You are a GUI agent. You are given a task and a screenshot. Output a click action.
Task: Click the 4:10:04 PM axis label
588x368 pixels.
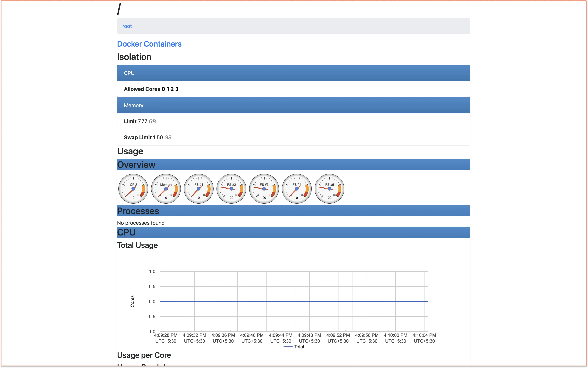pyautogui.click(x=424, y=338)
